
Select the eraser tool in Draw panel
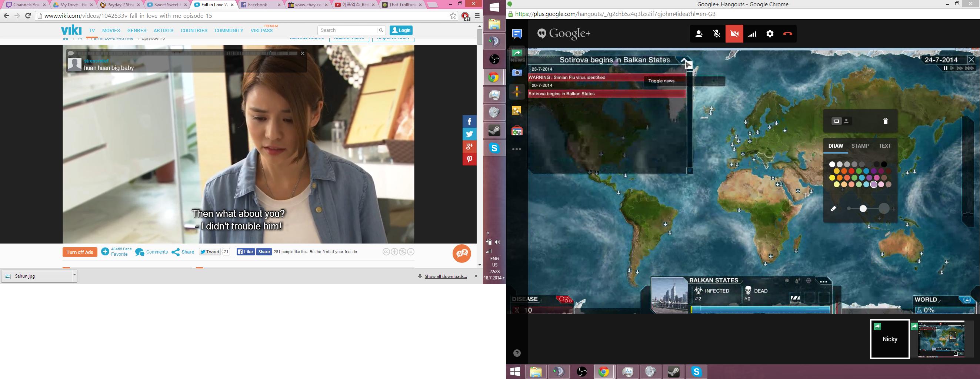833,209
